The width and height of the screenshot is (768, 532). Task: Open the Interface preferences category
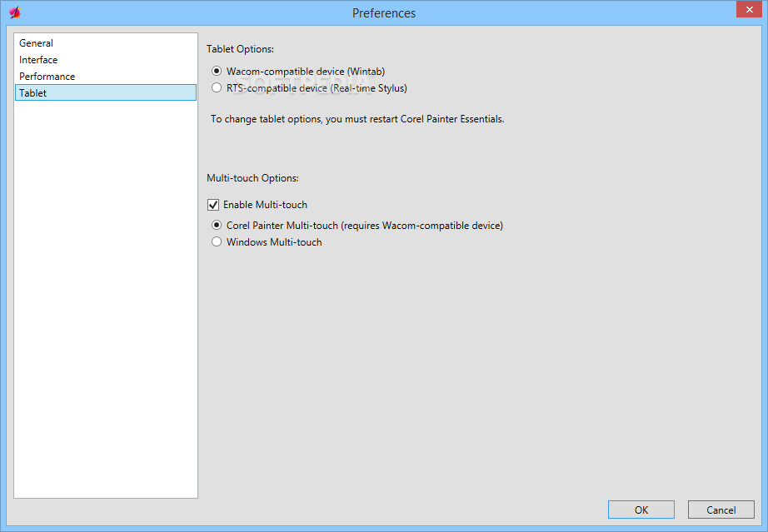click(x=105, y=60)
